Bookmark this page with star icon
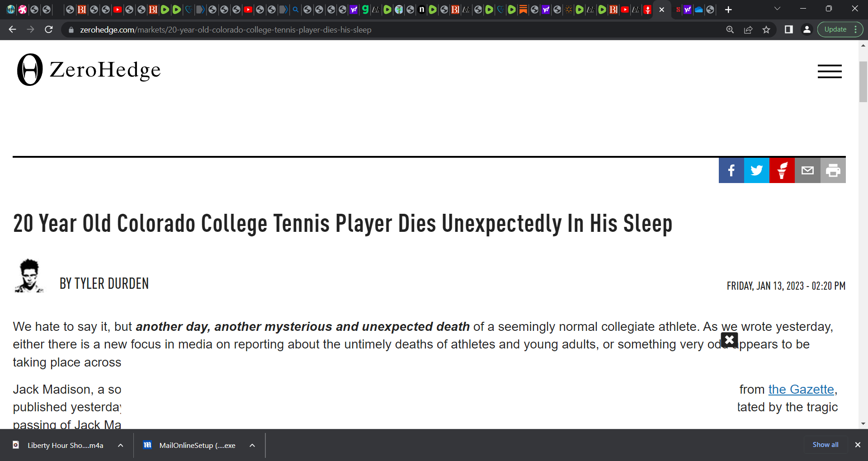This screenshot has height=461, width=868. tap(766, 29)
